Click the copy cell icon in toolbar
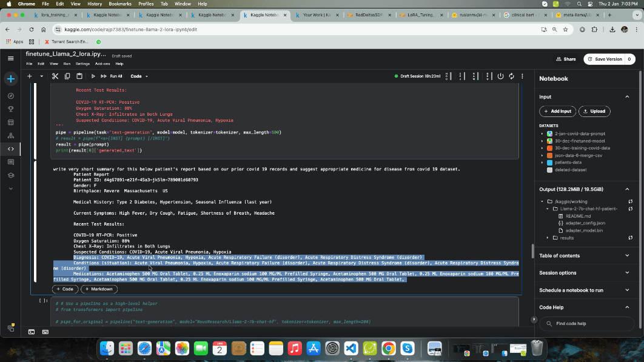Screen dimensions: 644x362 [67, 76]
